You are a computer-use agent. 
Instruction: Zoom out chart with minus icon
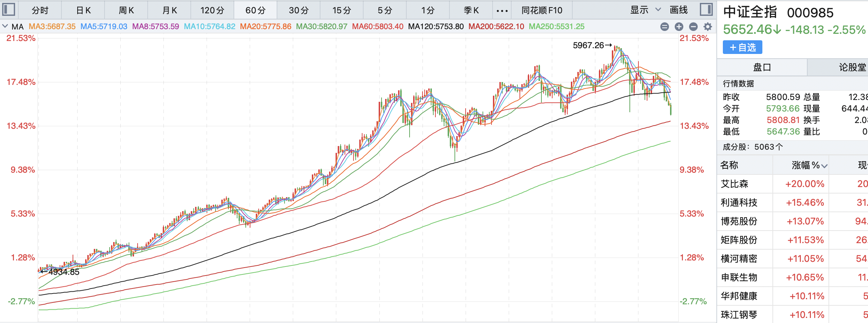693,27
